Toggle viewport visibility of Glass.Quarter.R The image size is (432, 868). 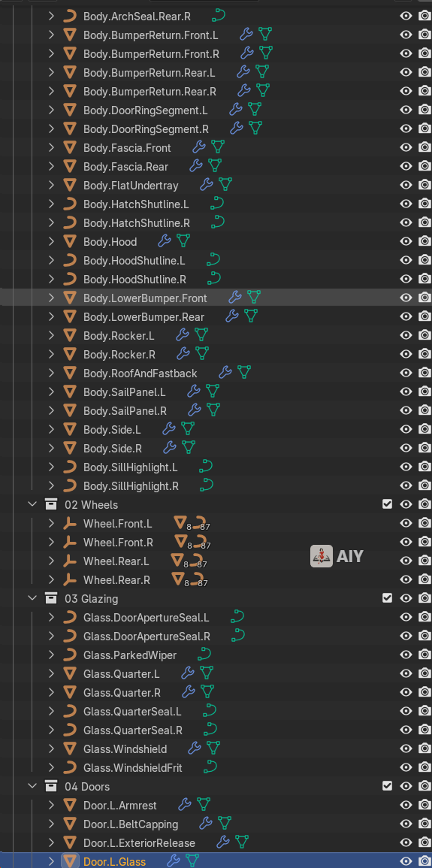coord(406,692)
